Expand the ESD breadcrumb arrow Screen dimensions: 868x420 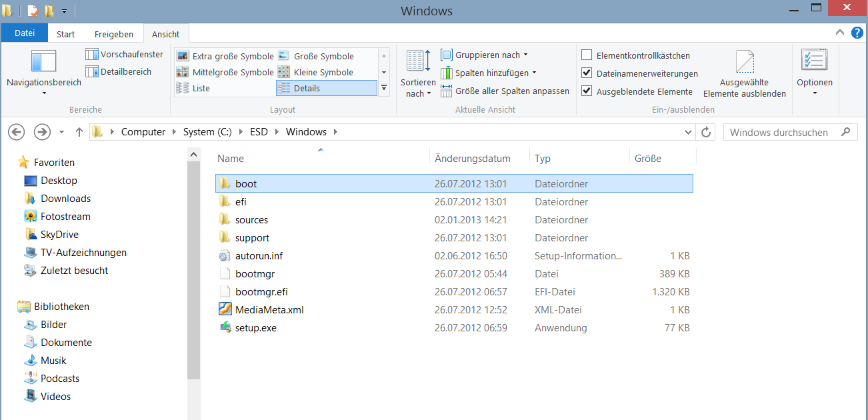tap(277, 132)
